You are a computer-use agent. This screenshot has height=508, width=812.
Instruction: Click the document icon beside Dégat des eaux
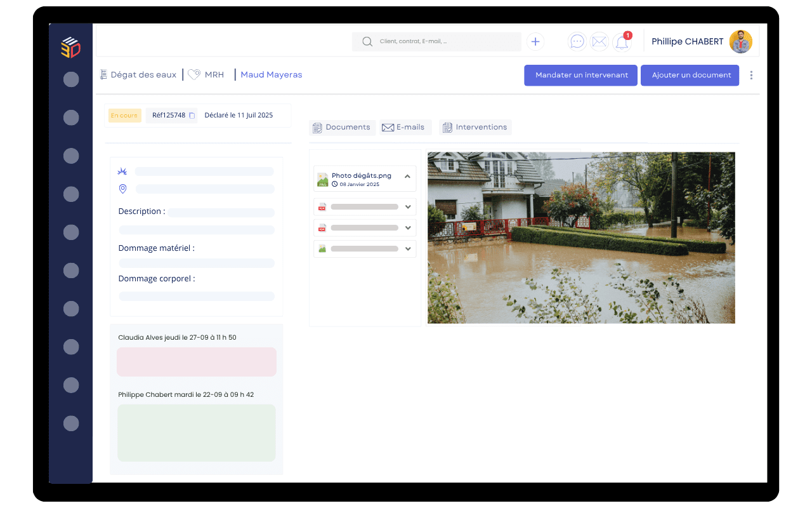(x=103, y=74)
